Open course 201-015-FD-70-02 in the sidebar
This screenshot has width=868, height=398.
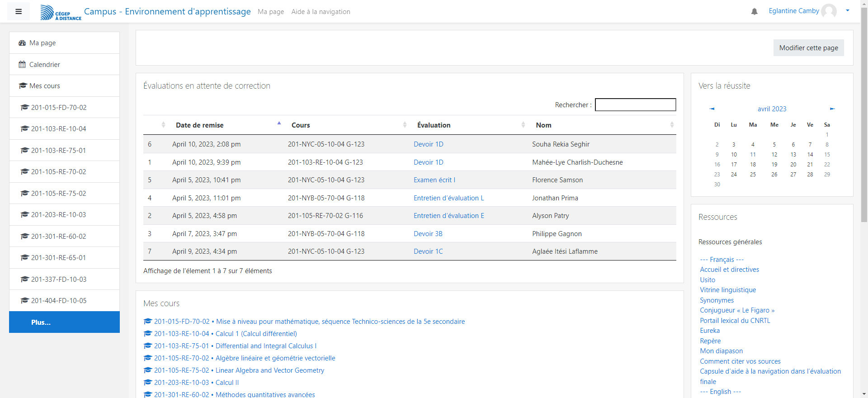(59, 108)
